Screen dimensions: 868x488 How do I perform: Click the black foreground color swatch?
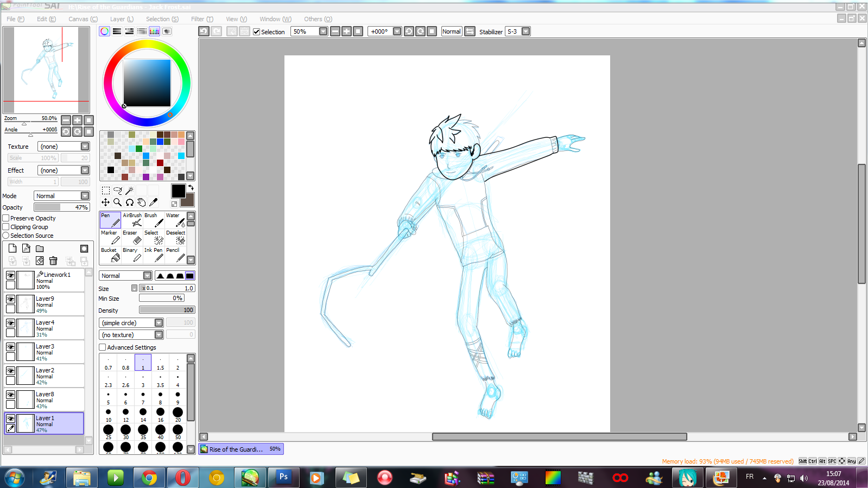click(x=178, y=191)
